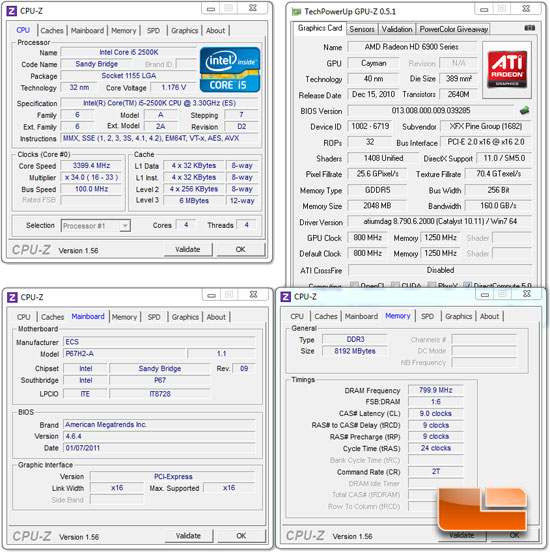
Task: Open SPD tab in Mainboard CPU-Z window
Action: (154, 317)
